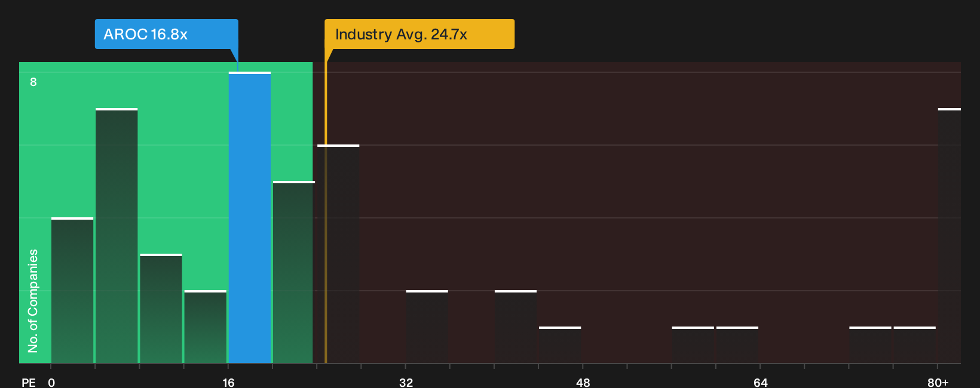Click the 64 tick label on the axis

tap(760, 382)
